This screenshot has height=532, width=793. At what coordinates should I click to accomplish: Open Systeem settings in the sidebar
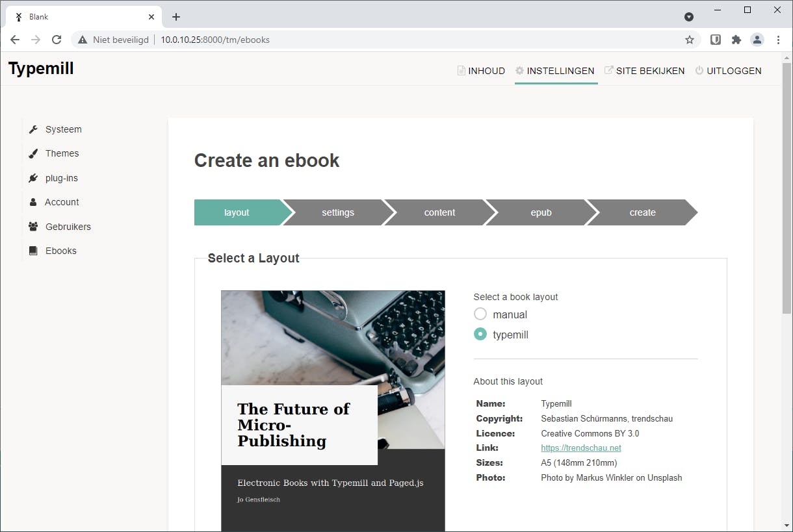pos(63,129)
